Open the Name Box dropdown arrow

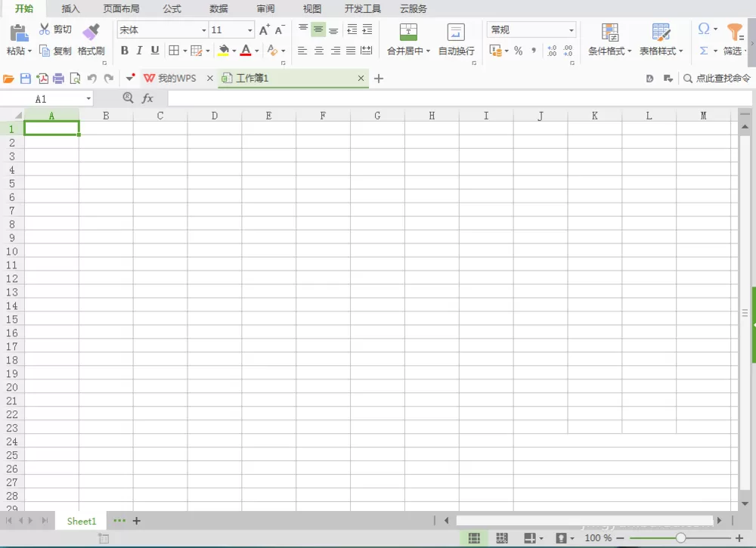pyautogui.click(x=88, y=98)
